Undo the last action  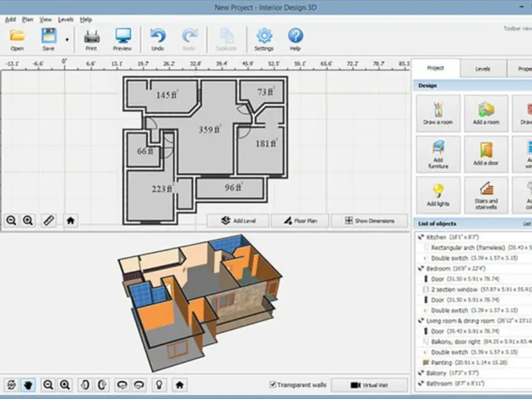158,39
